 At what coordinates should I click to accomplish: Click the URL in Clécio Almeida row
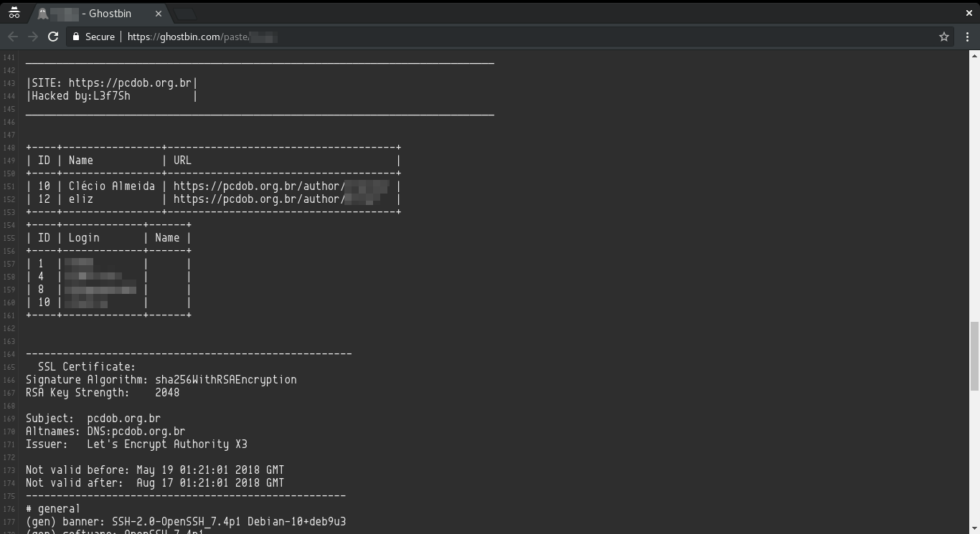281,186
